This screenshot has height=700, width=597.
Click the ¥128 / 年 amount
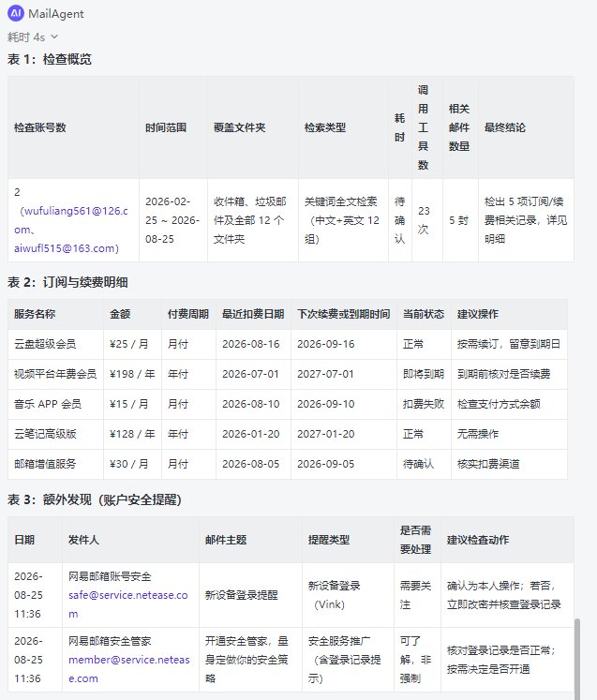(x=132, y=434)
